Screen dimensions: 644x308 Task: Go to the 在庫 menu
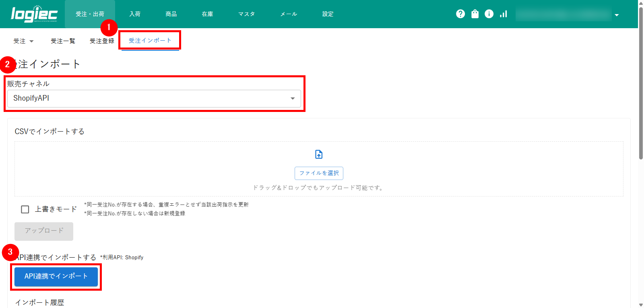point(207,14)
